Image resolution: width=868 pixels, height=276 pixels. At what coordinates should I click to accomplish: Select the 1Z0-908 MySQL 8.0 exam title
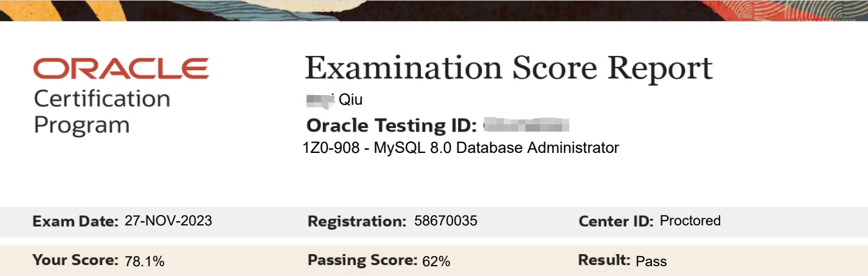click(460, 147)
